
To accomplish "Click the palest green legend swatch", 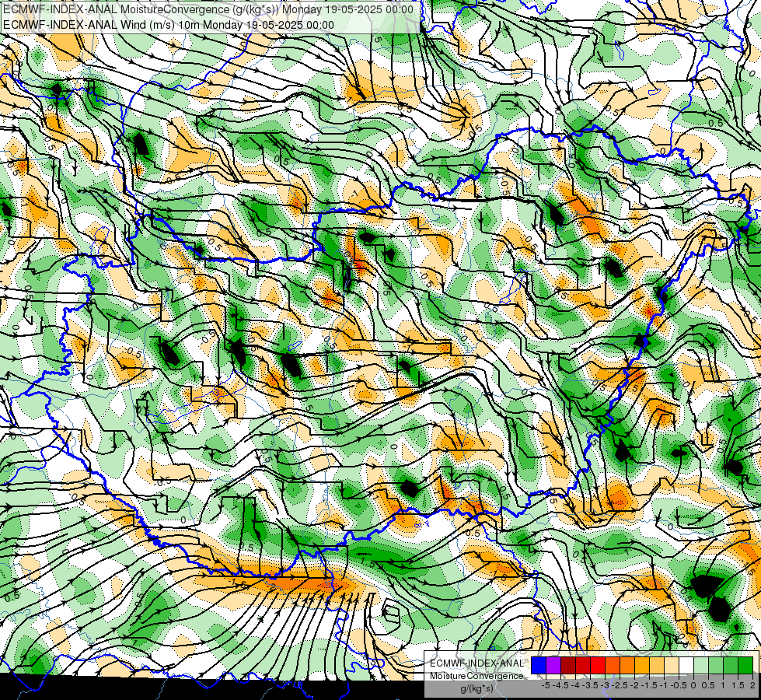I will tap(701, 665).
